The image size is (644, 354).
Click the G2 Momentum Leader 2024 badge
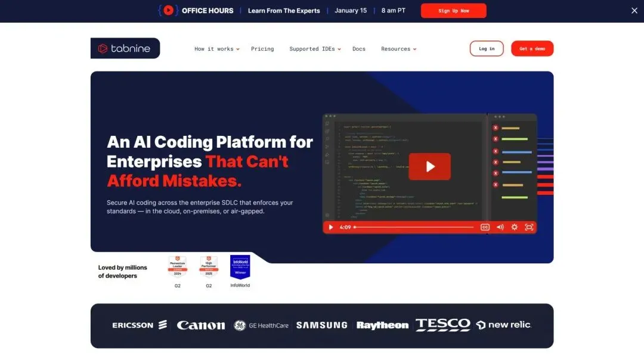pos(178,267)
